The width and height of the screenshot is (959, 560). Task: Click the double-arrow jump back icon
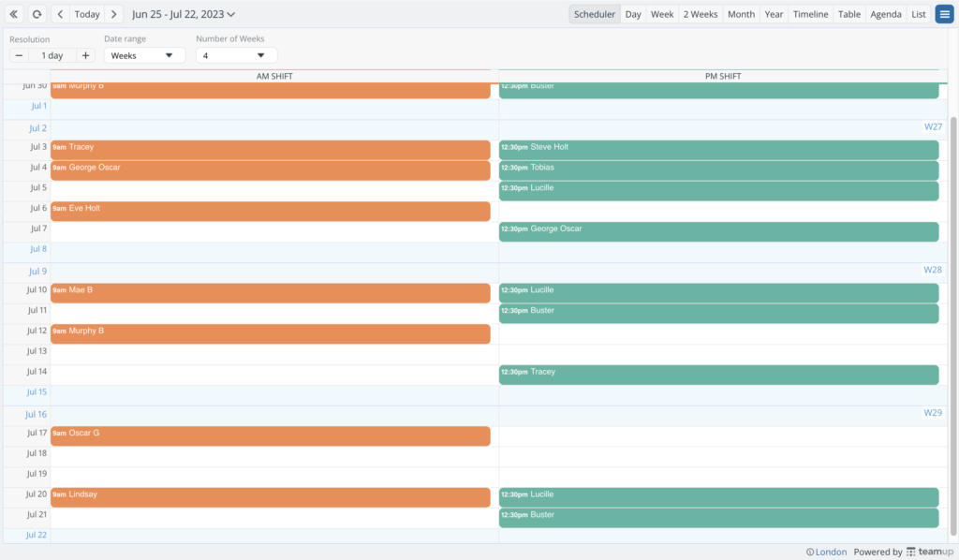(14, 14)
